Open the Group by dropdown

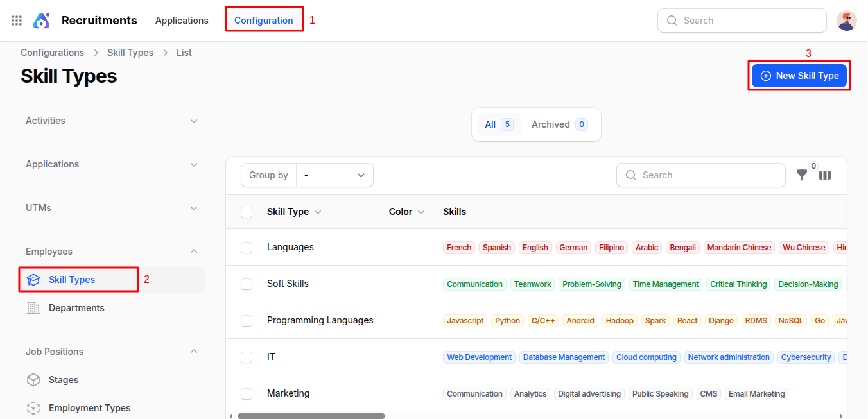334,175
